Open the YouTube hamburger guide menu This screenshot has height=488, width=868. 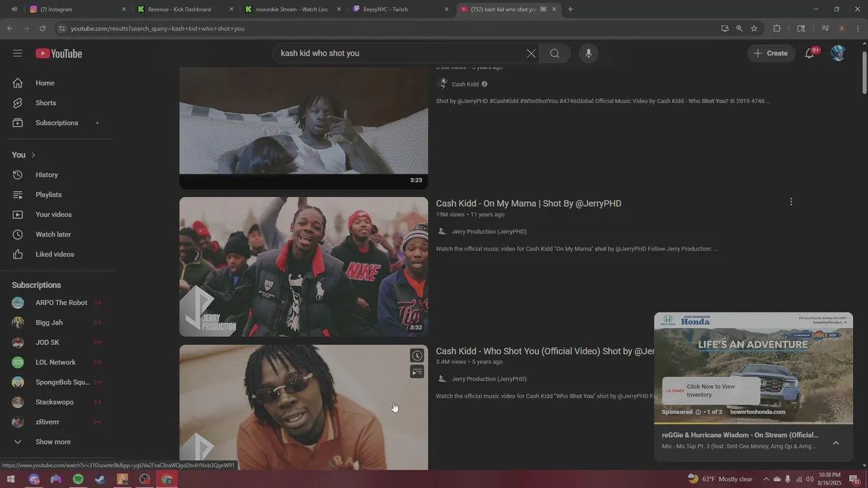tap(18, 54)
